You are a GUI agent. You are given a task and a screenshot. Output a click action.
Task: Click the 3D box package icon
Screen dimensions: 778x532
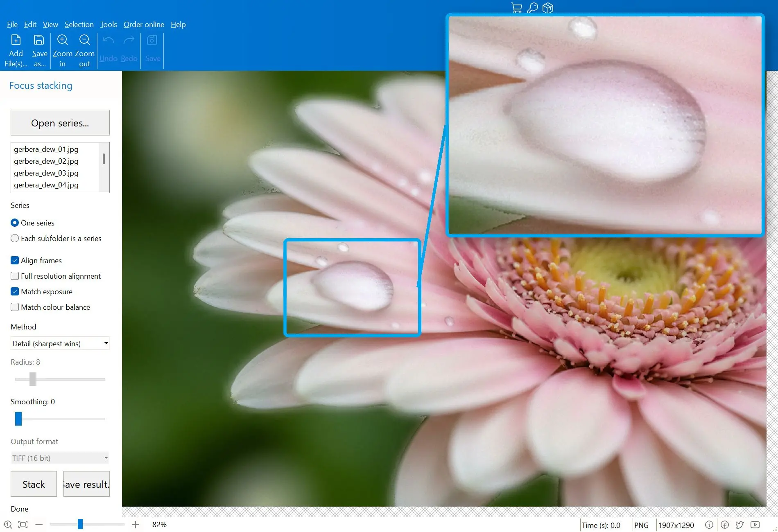coord(548,8)
